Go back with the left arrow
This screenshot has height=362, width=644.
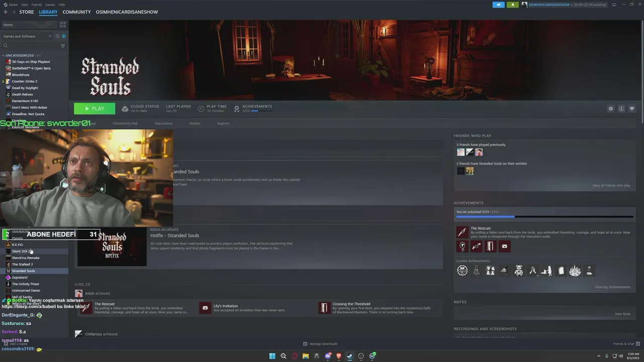pyautogui.click(x=6, y=12)
